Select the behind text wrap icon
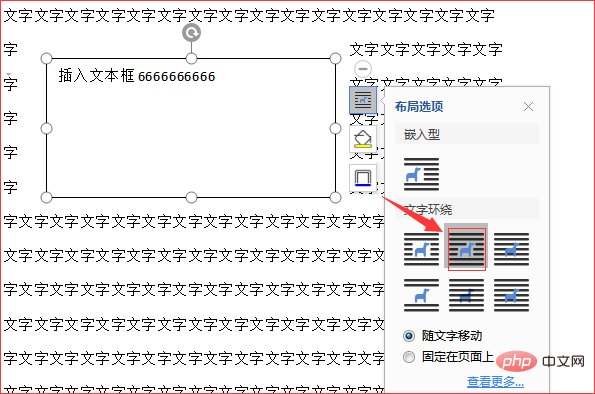This screenshot has width=595, height=394. (466, 295)
